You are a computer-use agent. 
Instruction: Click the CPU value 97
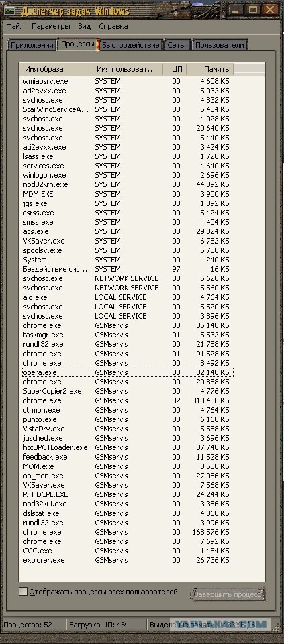point(177,270)
